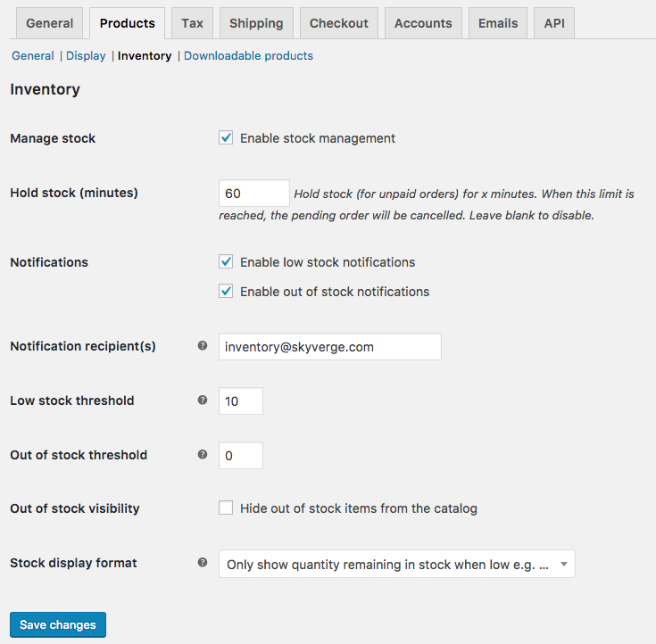
Task: Click the Out of stock threshold field
Action: (241, 456)
